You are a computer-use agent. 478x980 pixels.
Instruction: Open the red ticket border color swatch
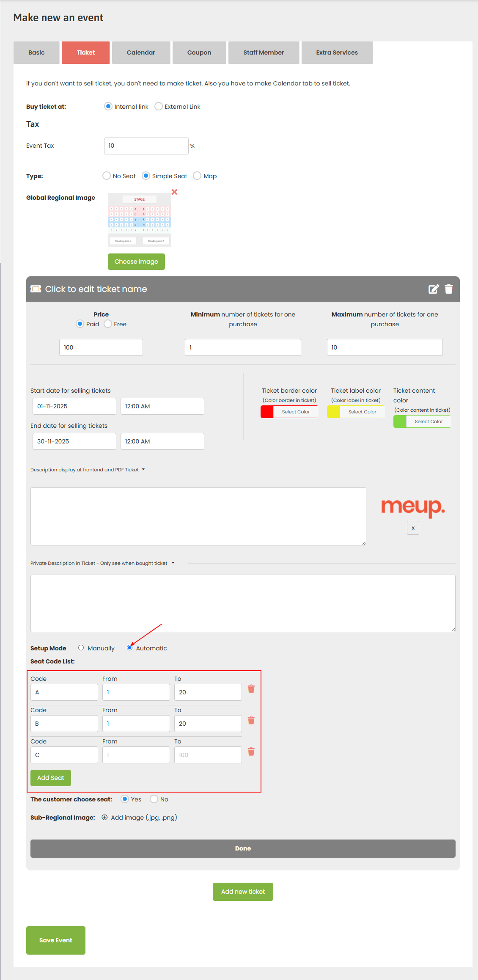[x=267, y=412]
